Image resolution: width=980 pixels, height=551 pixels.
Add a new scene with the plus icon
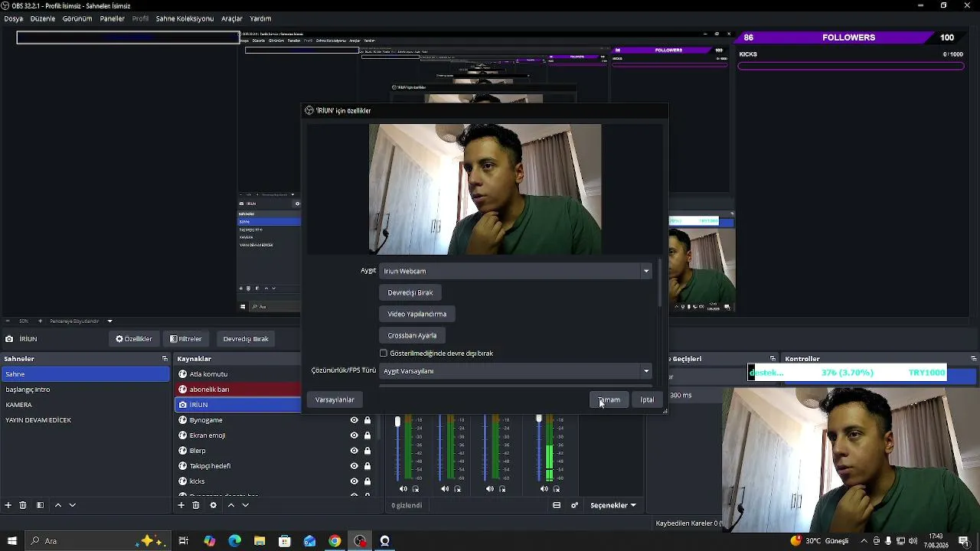point(8,505)
